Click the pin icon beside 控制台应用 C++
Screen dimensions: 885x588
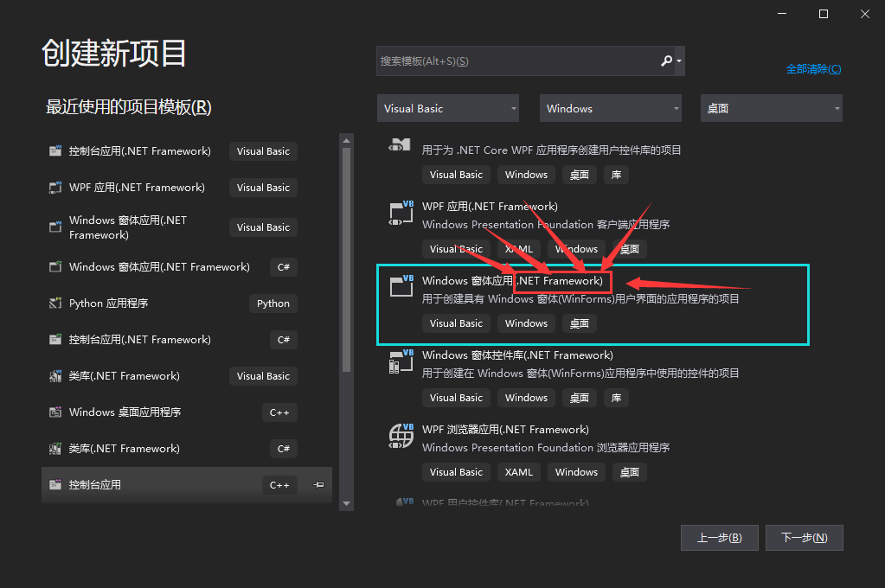[x=318, y=485]
